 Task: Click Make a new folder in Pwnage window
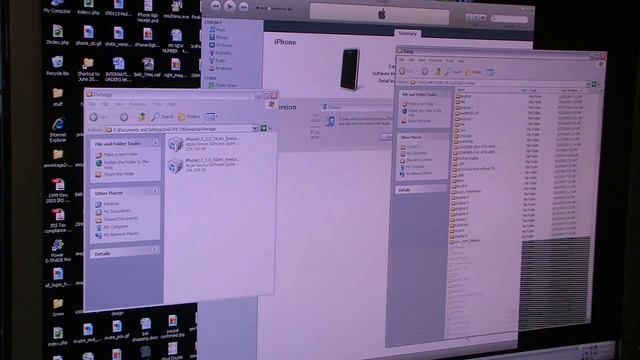[x=116, y=155]
